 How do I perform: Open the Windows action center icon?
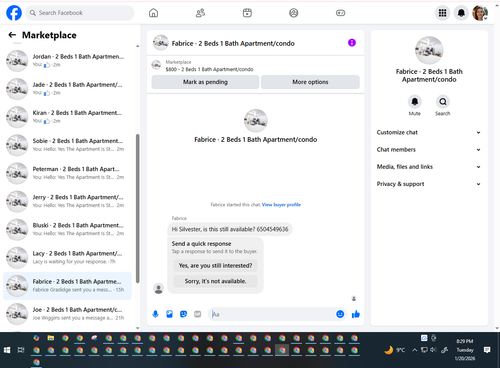[x=487, y=350]
